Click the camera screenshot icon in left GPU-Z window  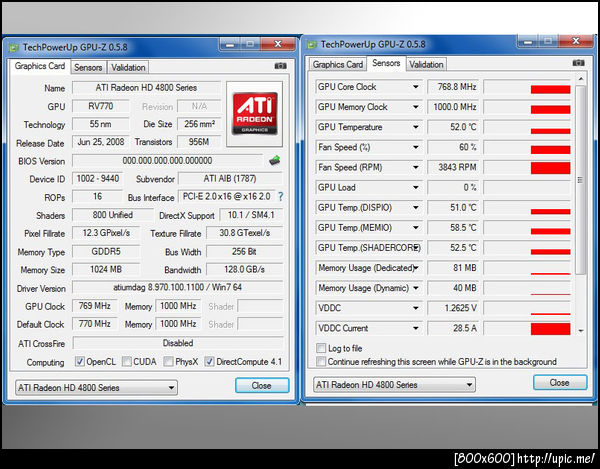tap(280, 66)
